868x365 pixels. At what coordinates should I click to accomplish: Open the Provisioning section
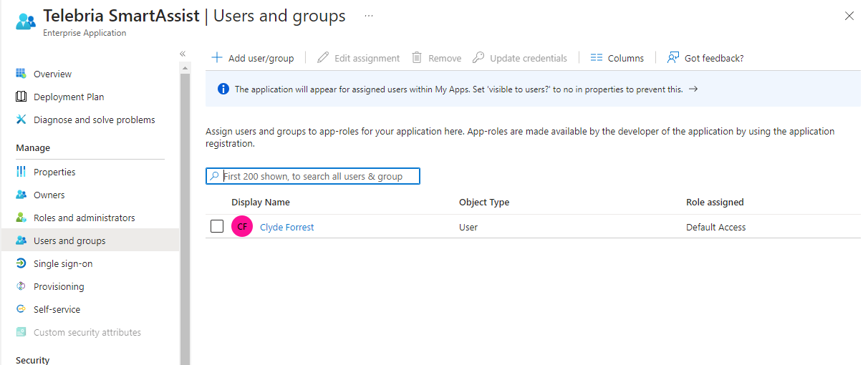[x=59, y=286]
